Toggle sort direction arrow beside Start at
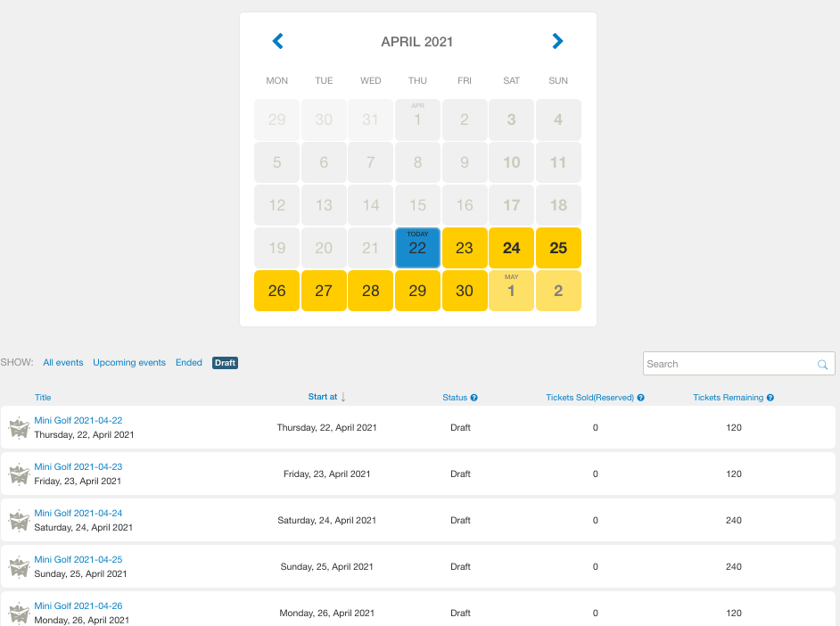The image size is (840, 626). click(343, 397)
